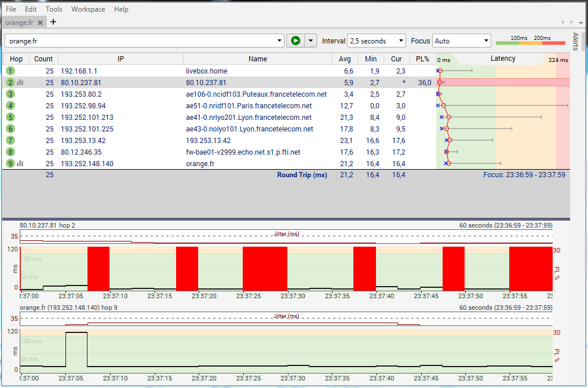Click the green start trace button

pyautogui.click(x=295, y=41)
